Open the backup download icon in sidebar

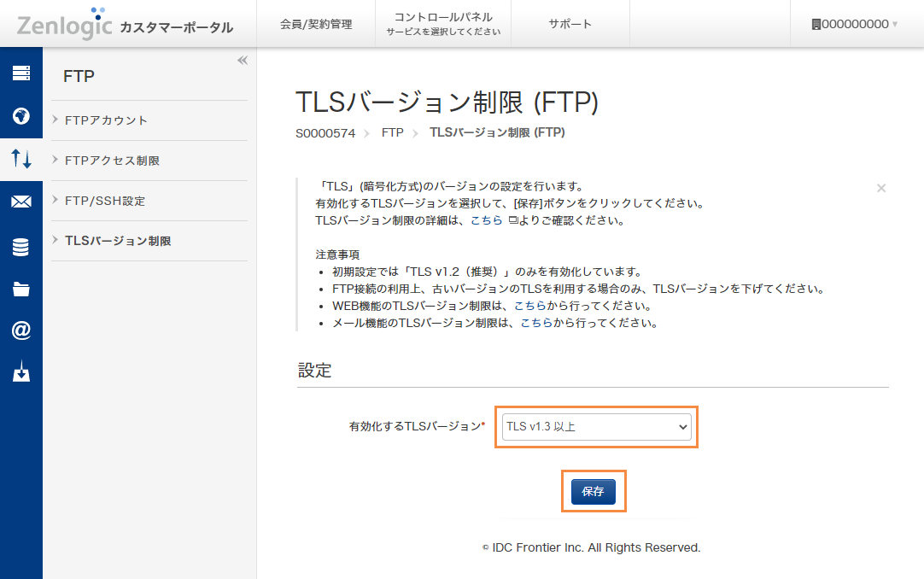20,373
